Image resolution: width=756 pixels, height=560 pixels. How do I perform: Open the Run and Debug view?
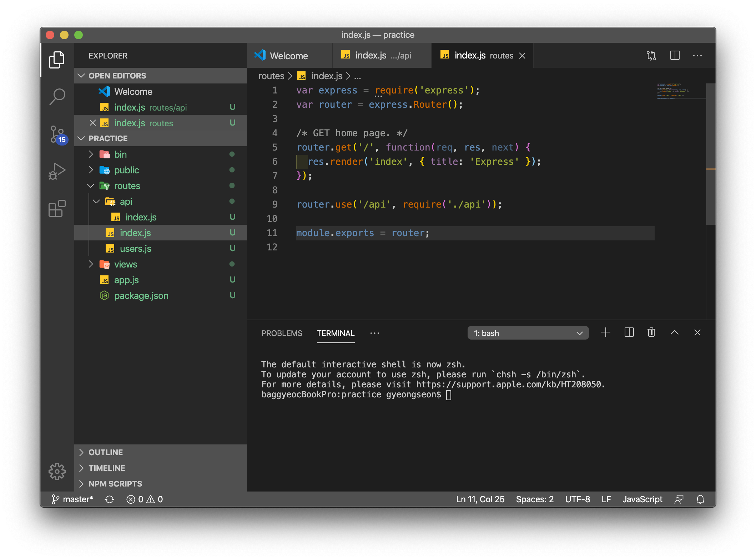[57, 172]
